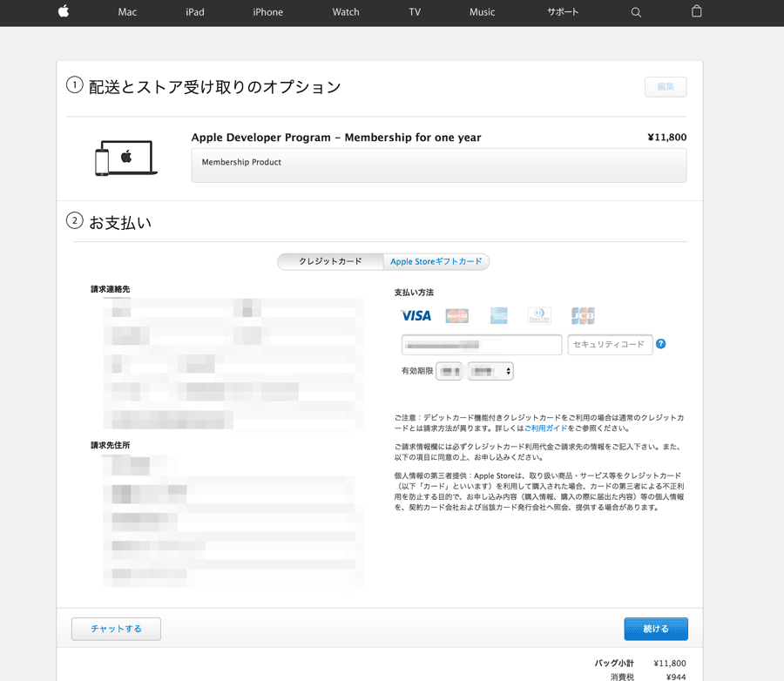Screen dimensions: 784x681
Task: Click the security code help question icon
Action: [x=660, y=344]
